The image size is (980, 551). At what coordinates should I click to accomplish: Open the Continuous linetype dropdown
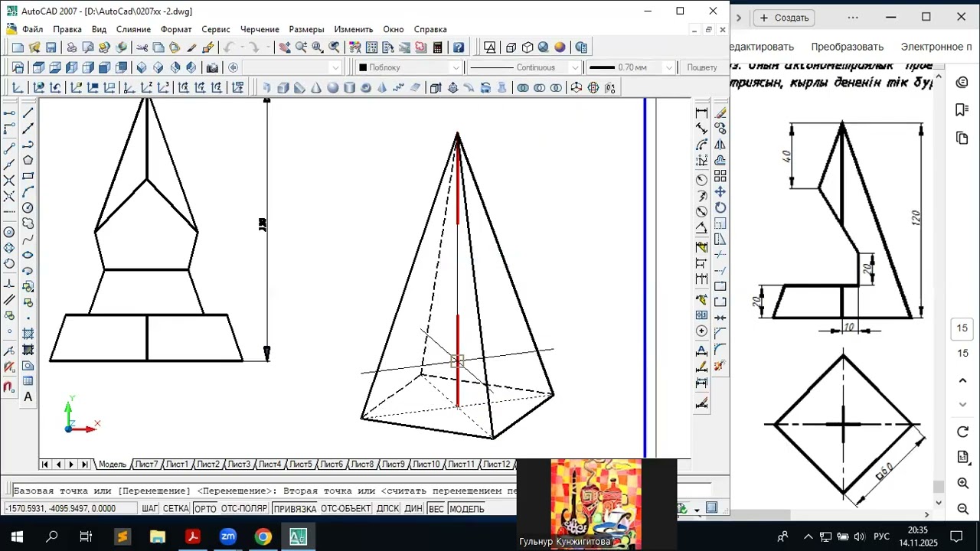point(574,67)
